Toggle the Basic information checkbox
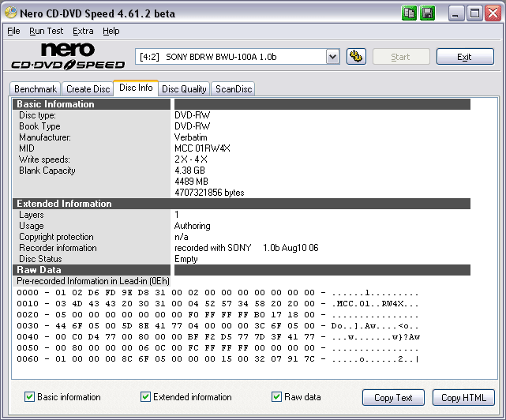Screen dimensions: 506x420 pyautogui.click(x=29, y=397)
